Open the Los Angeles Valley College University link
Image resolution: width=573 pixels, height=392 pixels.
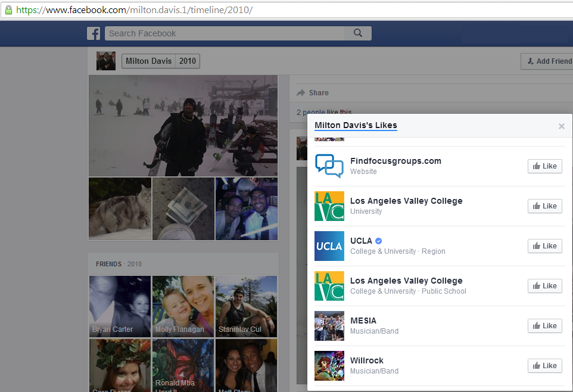[406, 201]
